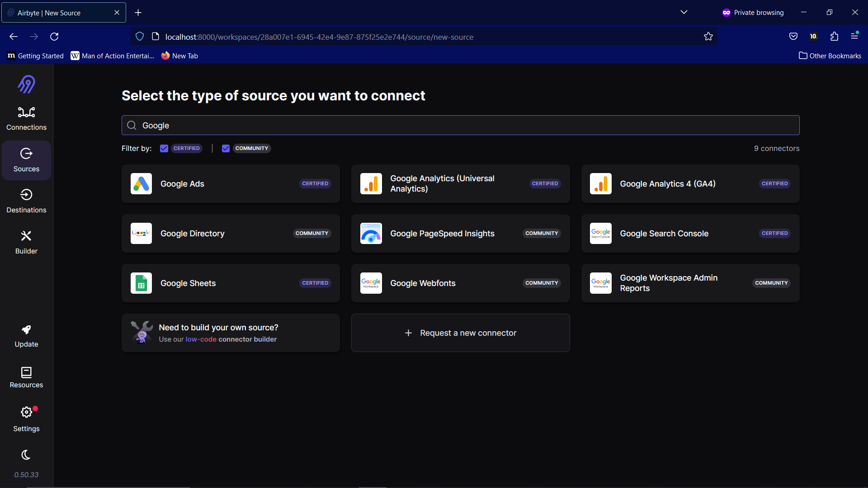868x488 pixels.
Task: Toggle dark mode moon icon
Action: tap(26, 455)
